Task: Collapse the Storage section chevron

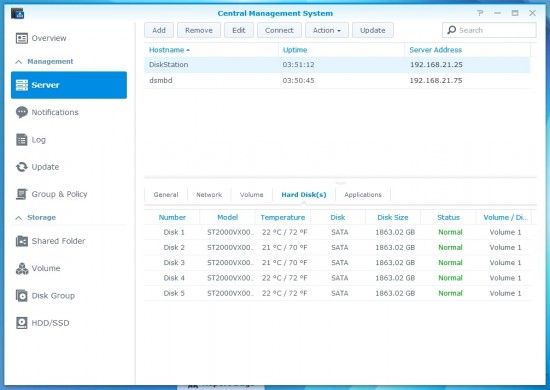Action: tap(19, 218)
